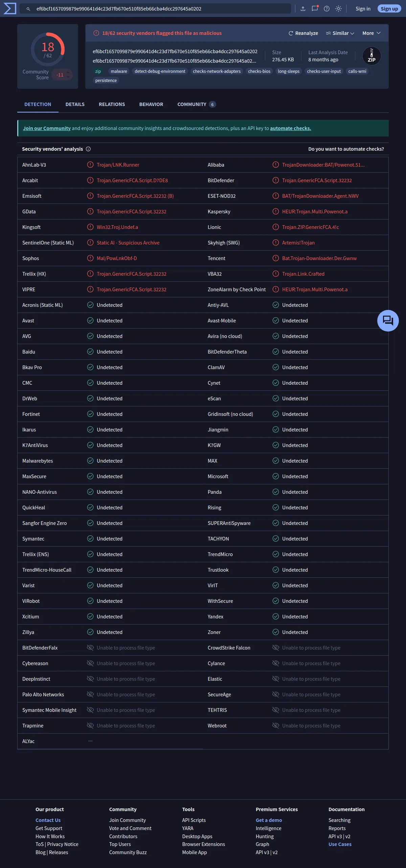The width and height of the screenshot is (406, 868).
Task: Select the malware tag
Action: point(119,71)
